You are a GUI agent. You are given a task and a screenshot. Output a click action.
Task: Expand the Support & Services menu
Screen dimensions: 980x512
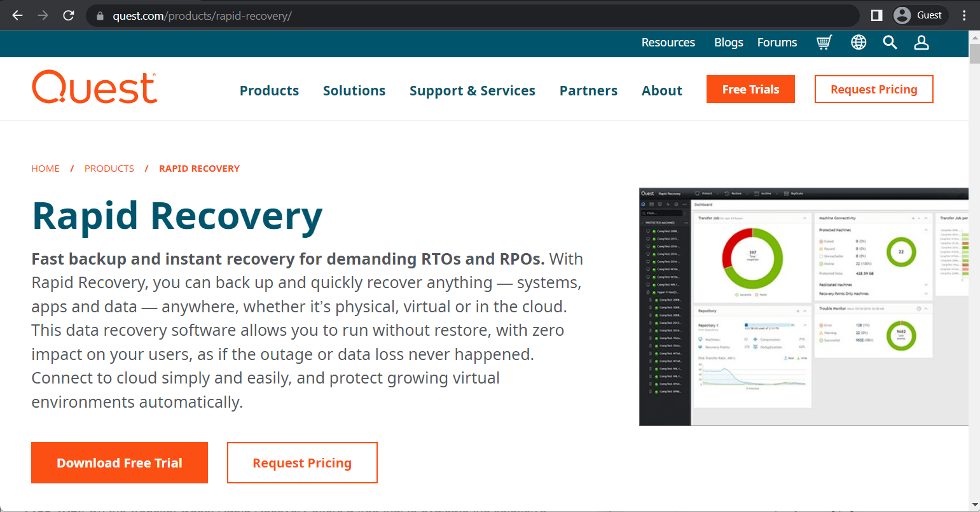473,90
